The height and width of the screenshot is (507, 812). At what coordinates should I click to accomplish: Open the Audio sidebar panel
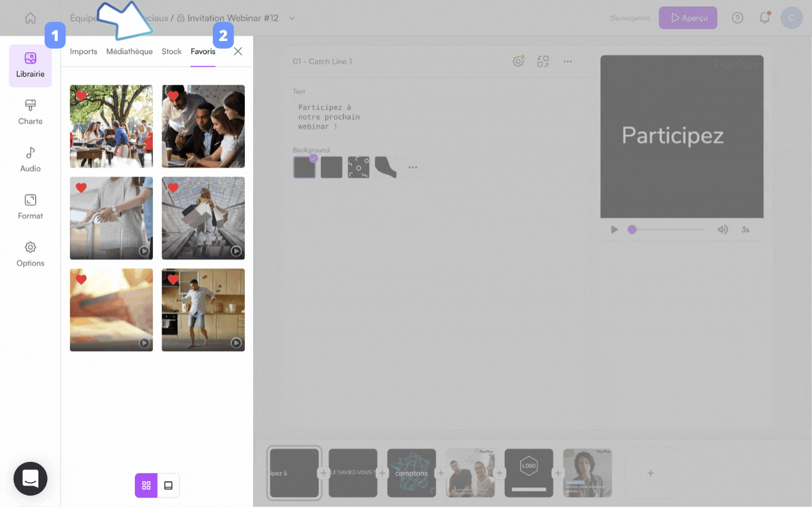30,160
